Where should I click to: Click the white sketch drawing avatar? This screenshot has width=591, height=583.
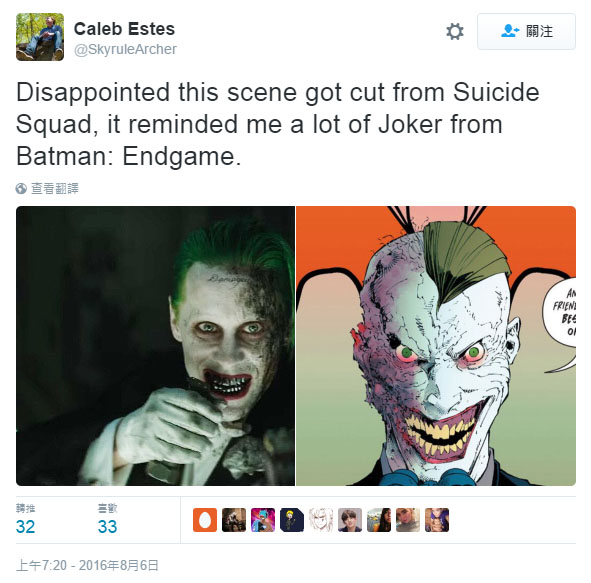[x=321, y=520]
